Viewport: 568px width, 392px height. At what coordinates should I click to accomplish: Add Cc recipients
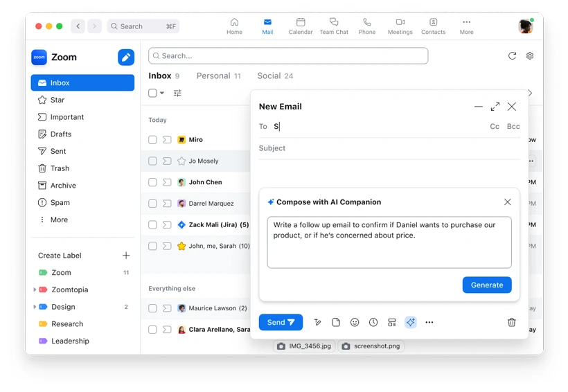tap(495, 126)
